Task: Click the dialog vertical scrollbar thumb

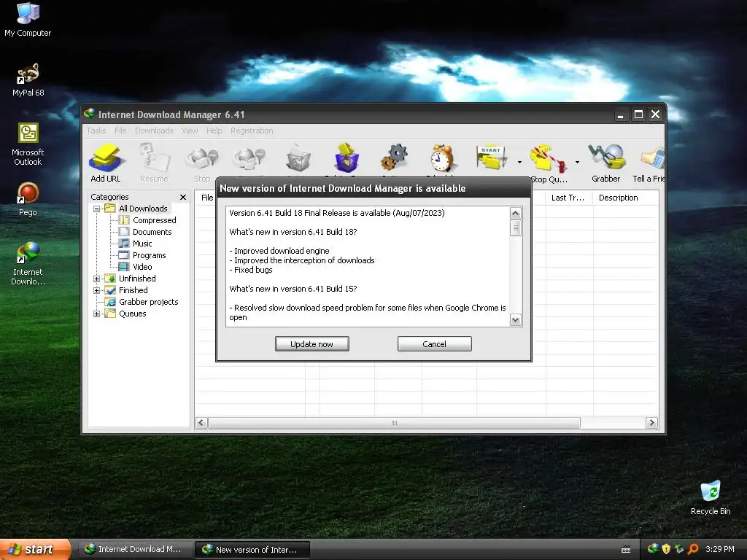Action: pyautogui.click(x=515, y=228)
